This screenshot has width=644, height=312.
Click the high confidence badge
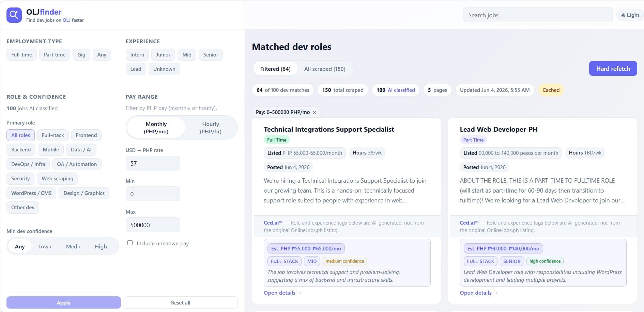545,261
